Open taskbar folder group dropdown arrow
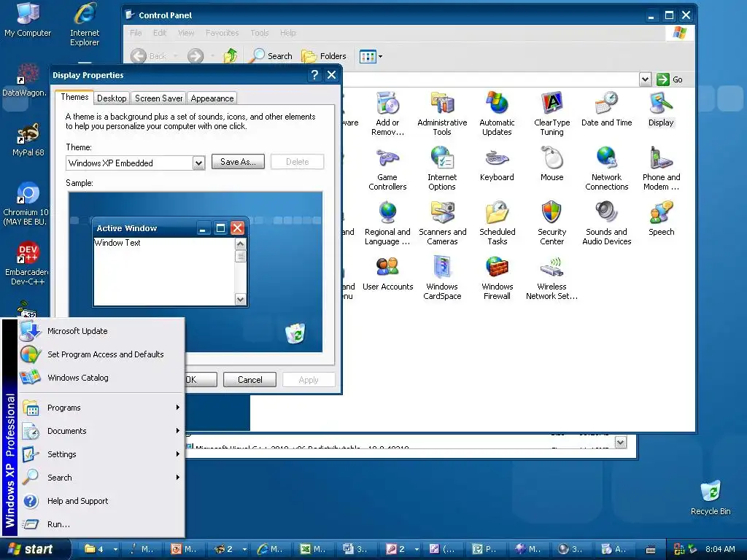Image resolution: width=747 pixels, height=560 pixels. tap(115, 549)
